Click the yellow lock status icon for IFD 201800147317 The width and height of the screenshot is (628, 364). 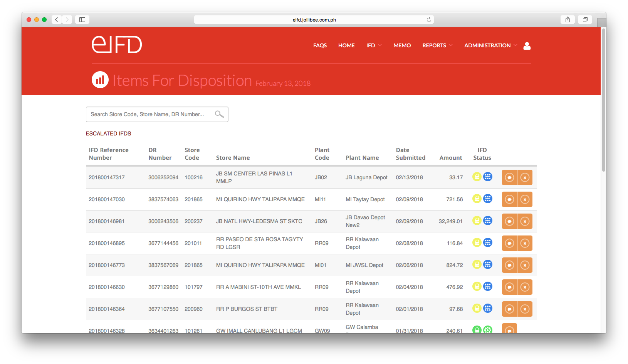[x=477, y=177]
